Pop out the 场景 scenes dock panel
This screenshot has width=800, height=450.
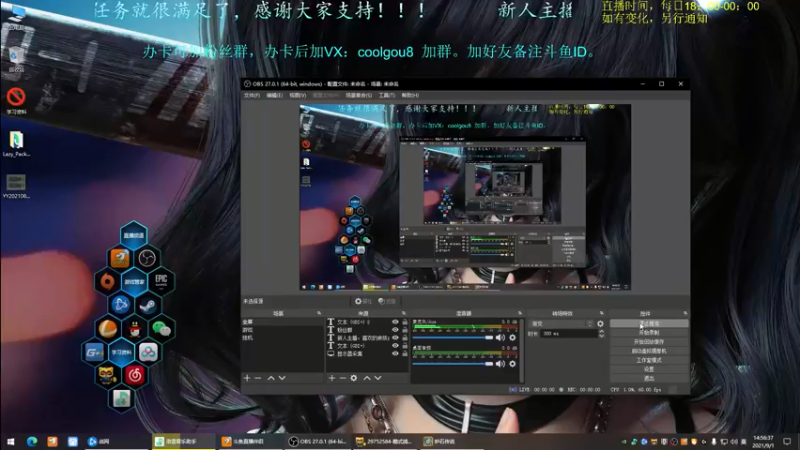tap(319, 313)
